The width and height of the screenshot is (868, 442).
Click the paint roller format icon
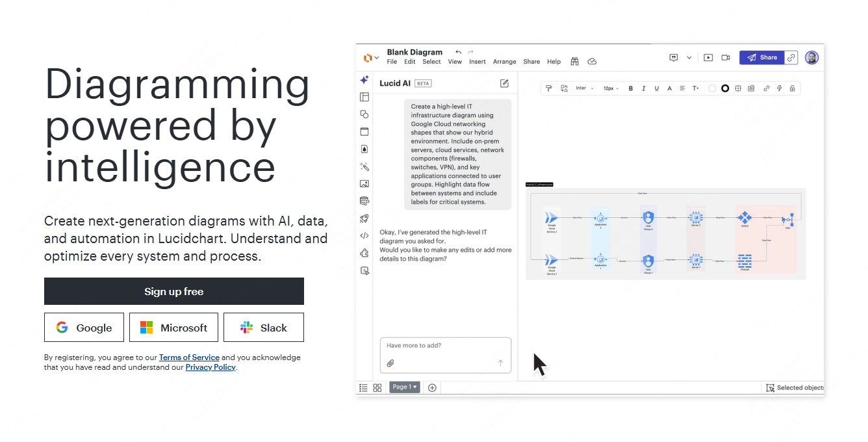pyautogui.click(x=548, y=88)
